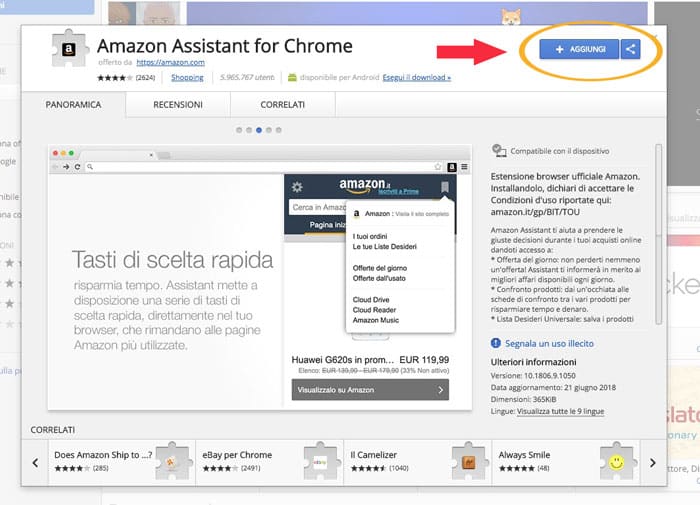Click Segnala un uso illecito link
The height and width of the screenshot is (505, 700).
coord(549,343)
